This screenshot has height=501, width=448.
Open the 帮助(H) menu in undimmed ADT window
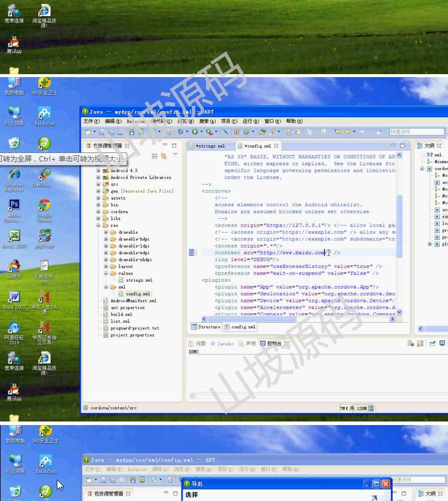click(x=294, y=121)
